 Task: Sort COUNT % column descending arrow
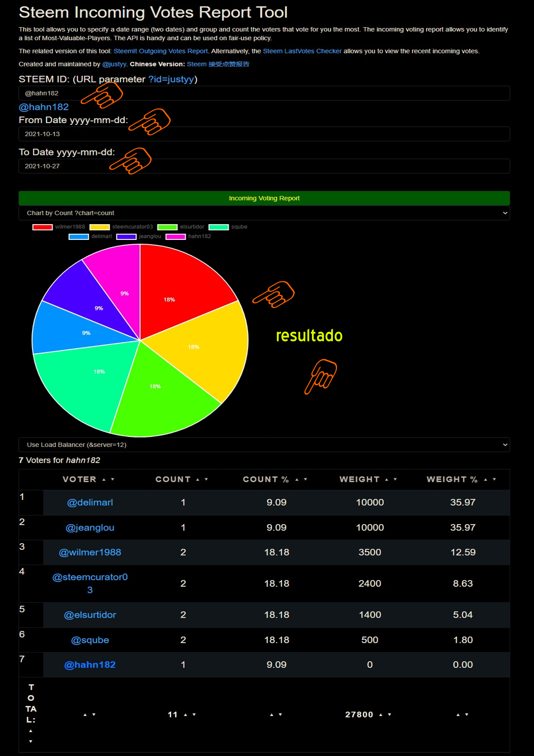pos(305,479)
